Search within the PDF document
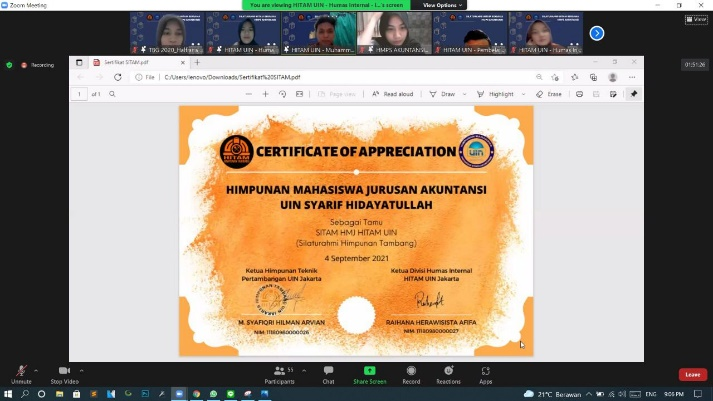Screen dimensions: 713x401 point(112,94)
